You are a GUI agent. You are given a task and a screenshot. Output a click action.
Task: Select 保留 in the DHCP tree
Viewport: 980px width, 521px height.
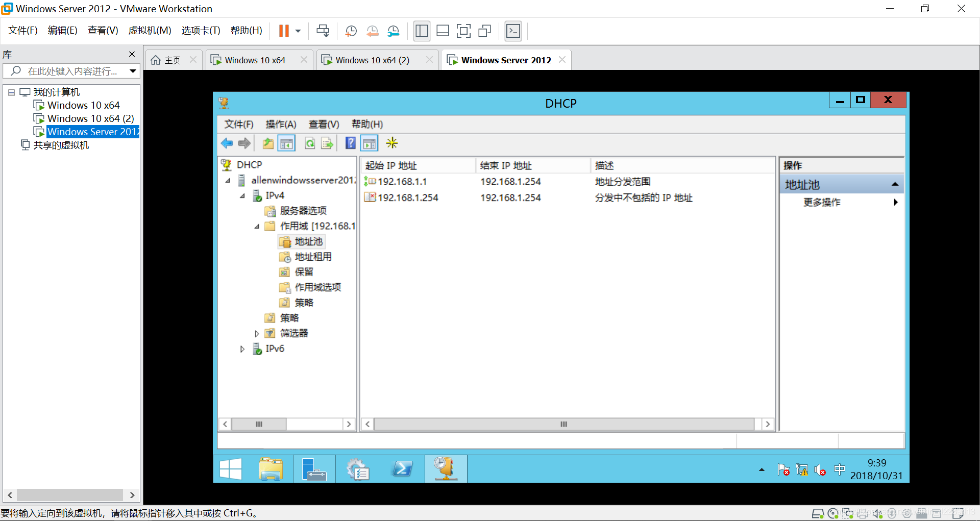(304, 272)
